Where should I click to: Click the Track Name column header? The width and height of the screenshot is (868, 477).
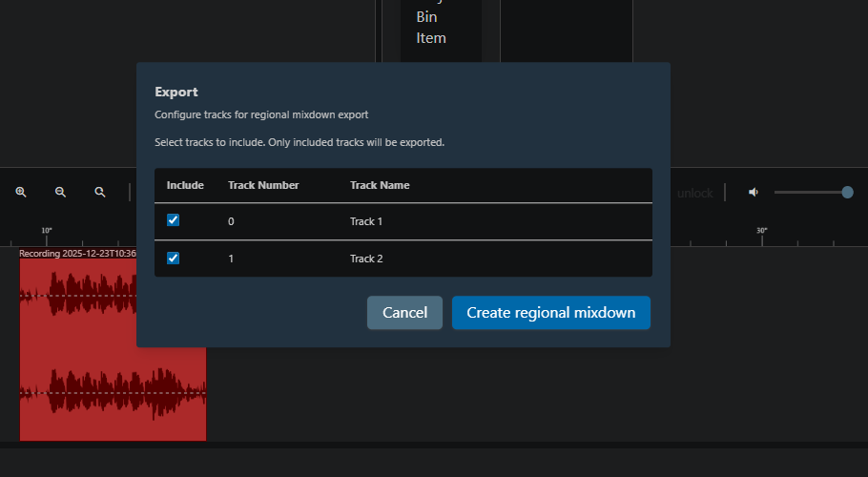(380, 185)
